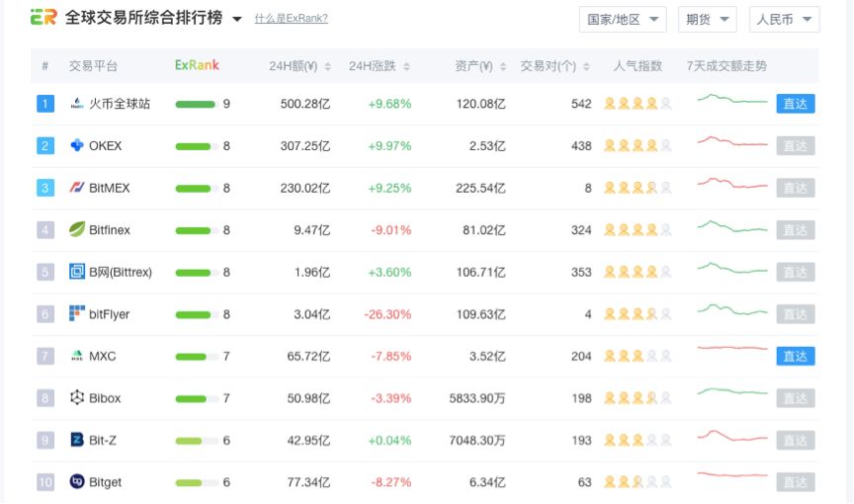Expand the 全球交易所综合排行榜 title dropdown
854x504 pixels.
(x=237, y=19)
